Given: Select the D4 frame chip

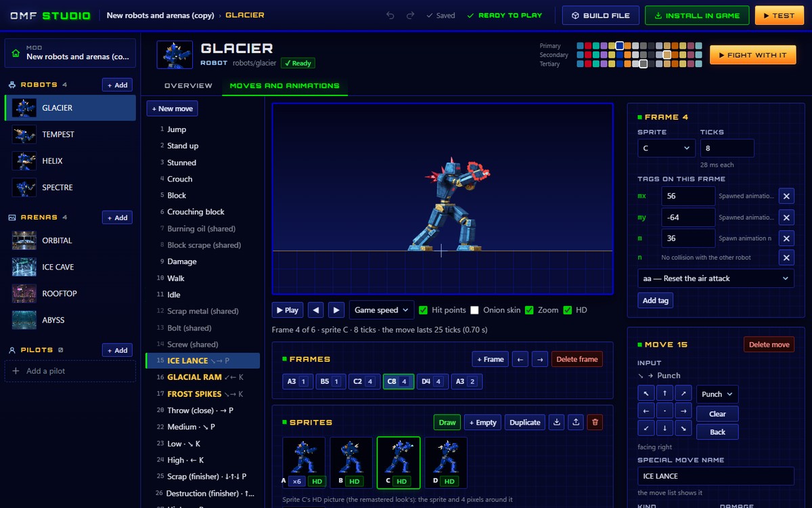Looking at the screenshot, I should coord(432,381).
